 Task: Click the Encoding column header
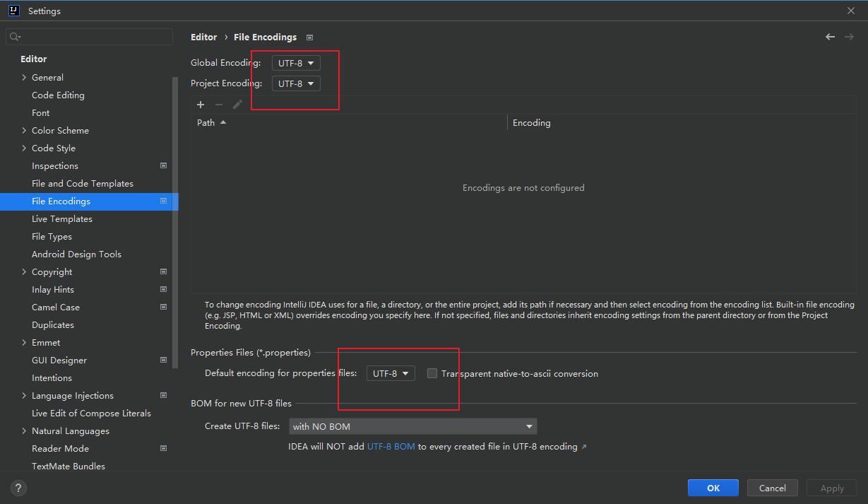682,123
